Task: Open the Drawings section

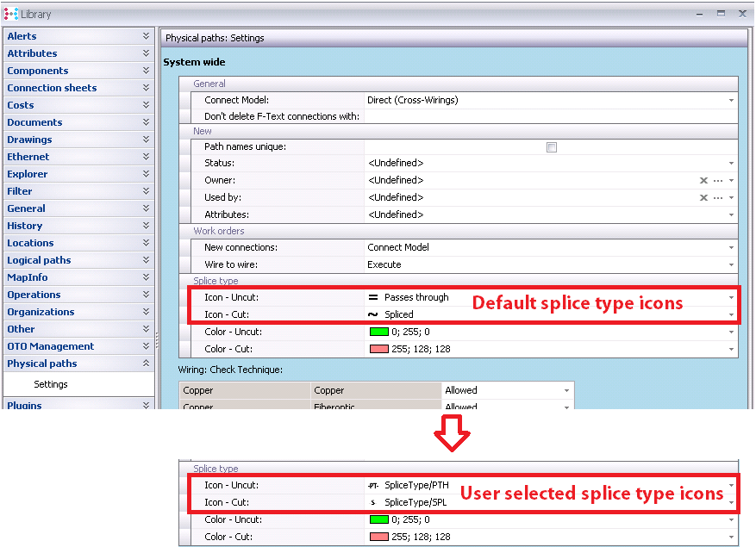Action: click(78, 140)
